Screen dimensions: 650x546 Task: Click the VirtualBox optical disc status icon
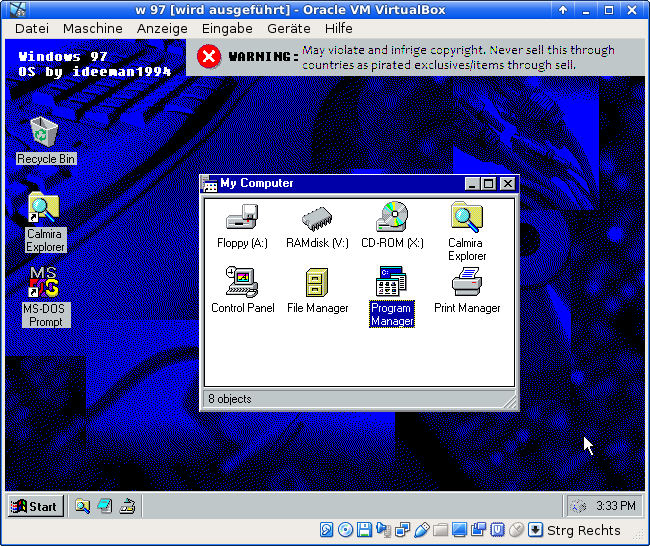(x=345, y=530)
